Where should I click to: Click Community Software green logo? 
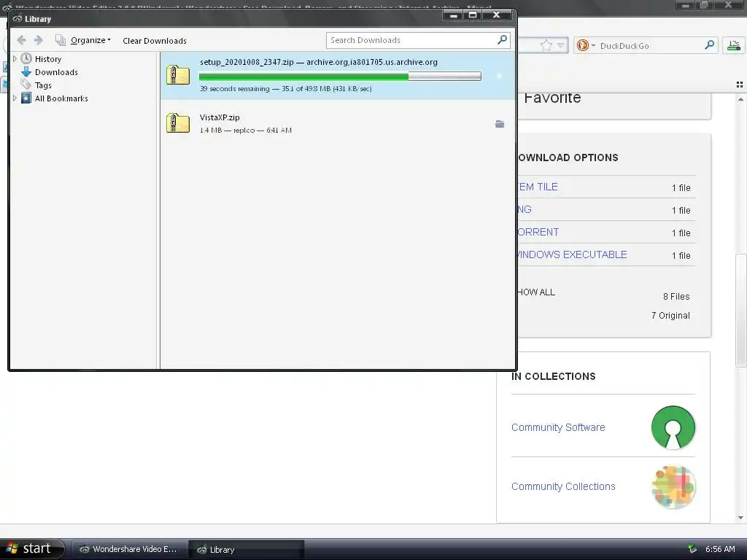click(673, 427)
